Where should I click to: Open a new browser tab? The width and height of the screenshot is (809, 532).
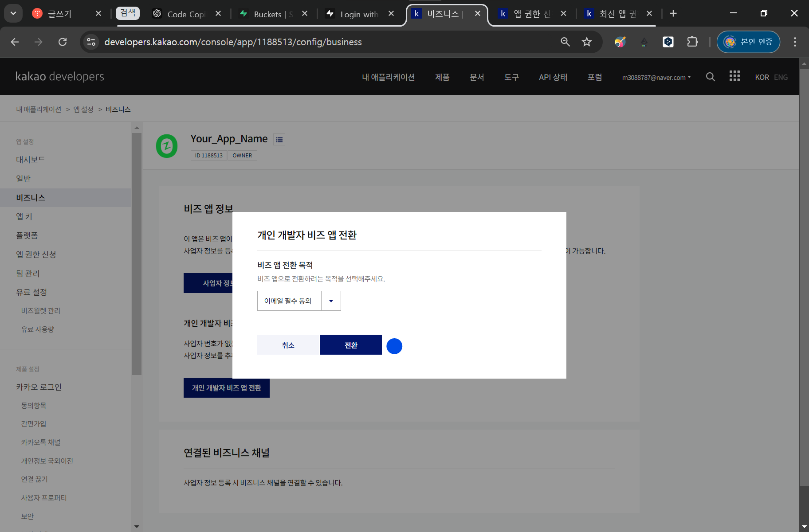[673, 13]
